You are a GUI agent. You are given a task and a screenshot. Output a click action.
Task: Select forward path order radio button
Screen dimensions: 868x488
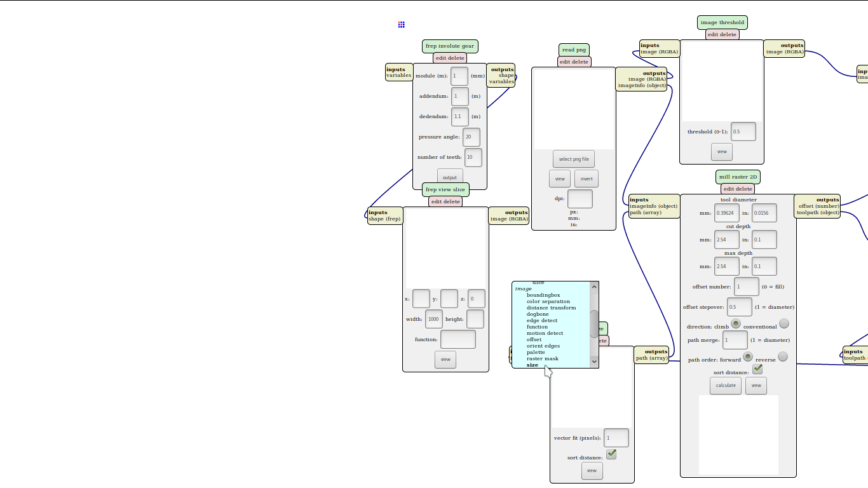[748, 356]
